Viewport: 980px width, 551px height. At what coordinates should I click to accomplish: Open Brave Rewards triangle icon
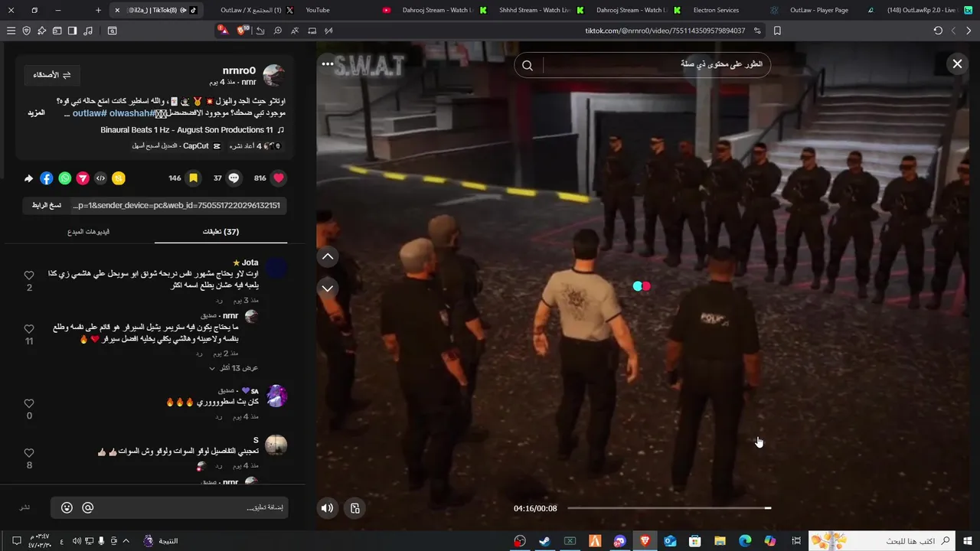(223, 31)
